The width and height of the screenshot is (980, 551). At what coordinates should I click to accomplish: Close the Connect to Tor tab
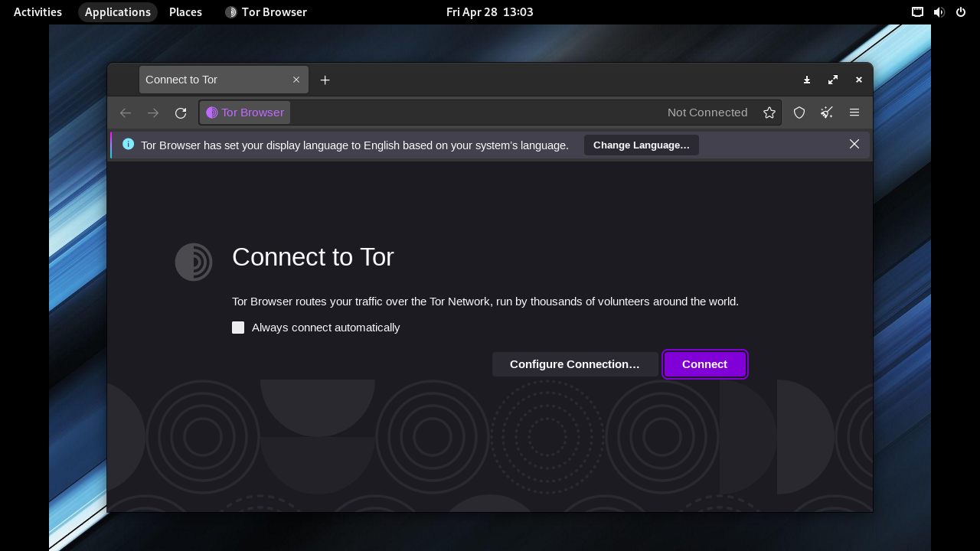[296, 80]
